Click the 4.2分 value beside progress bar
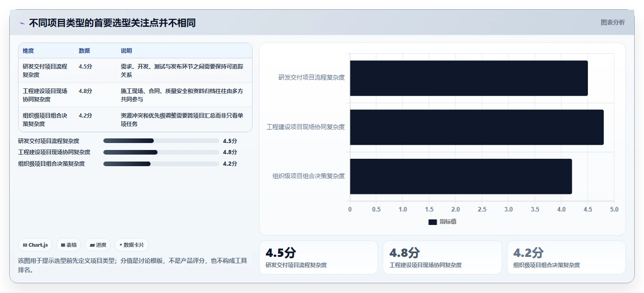The width and height of the screenshot is (644, 293). click(230, 164)
